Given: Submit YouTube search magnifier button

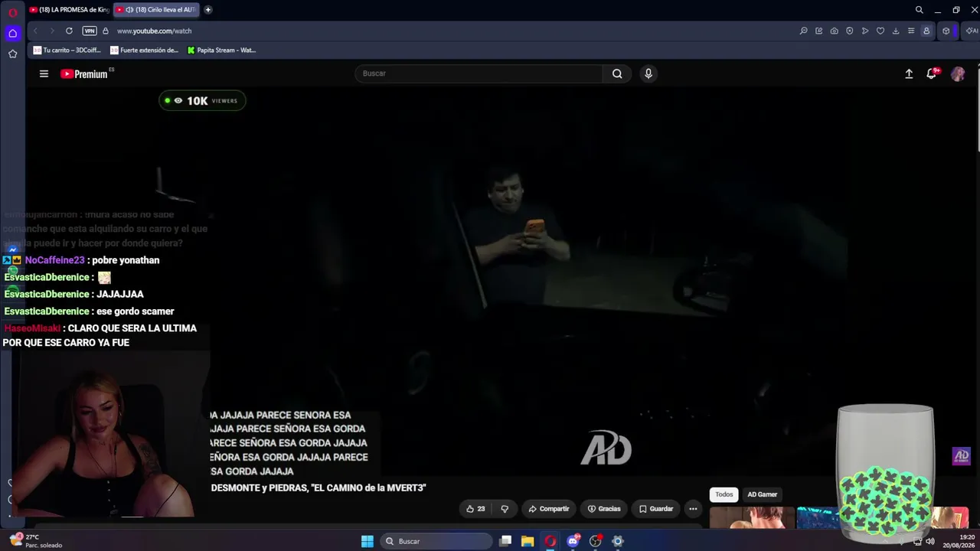Looking at the screenshot, I should point(617,73).
